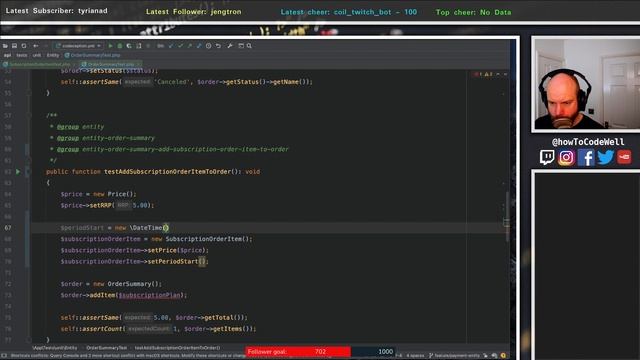640x360 pixels.
Task: Navigate back with the left arrow icon
Action: point(36,46)
